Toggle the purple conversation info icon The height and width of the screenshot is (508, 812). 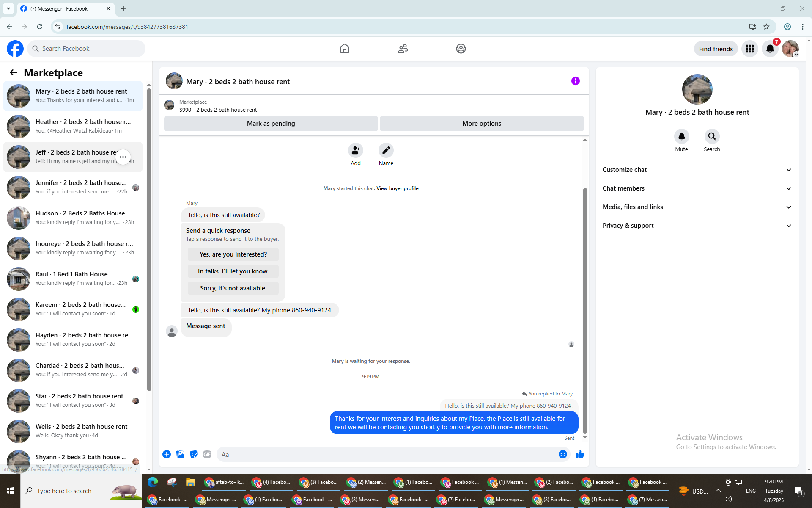tap(575, 81)
